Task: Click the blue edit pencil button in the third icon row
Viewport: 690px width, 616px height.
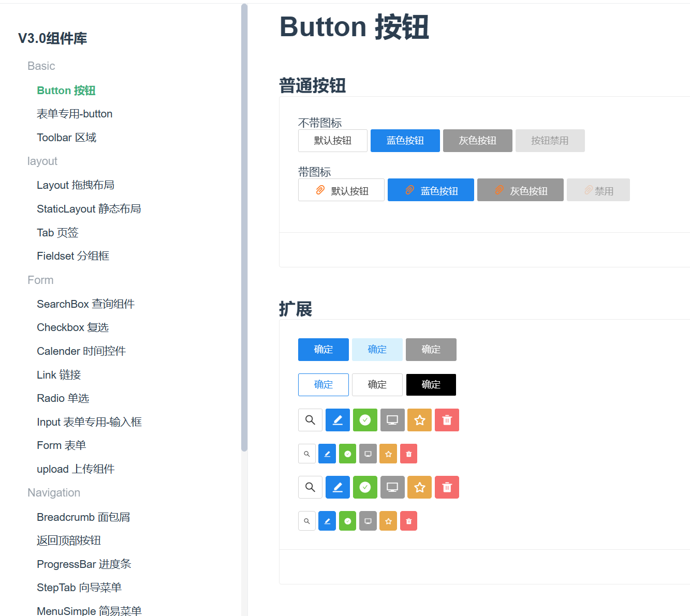Action: coord(337,487)
